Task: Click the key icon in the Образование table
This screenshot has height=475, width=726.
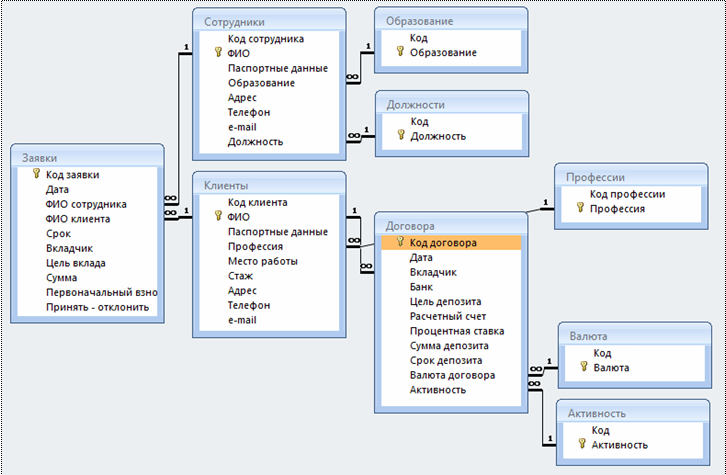Action: [399, 53]
